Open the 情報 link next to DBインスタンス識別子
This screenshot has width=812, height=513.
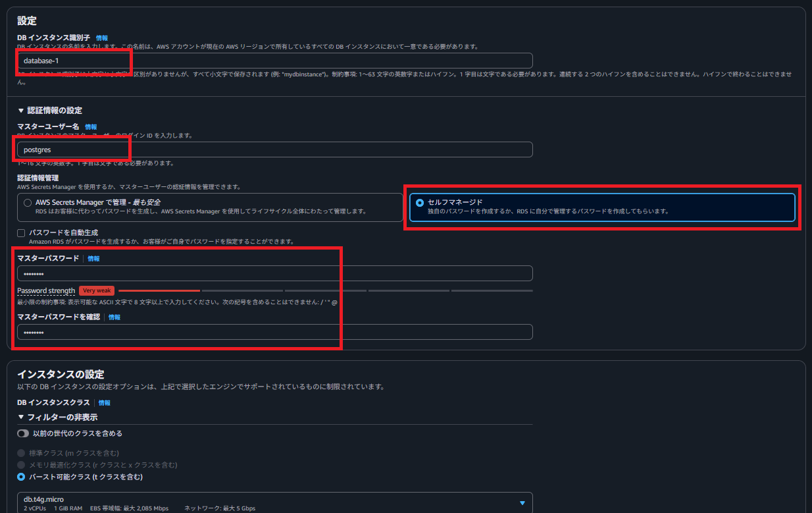click(102, 38)
